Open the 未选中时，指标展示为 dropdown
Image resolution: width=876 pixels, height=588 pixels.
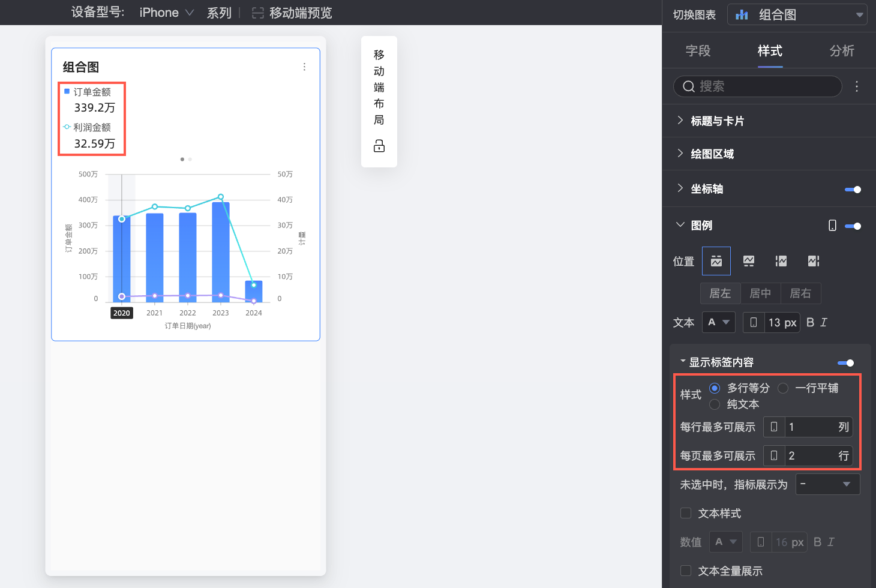(828, 484)
